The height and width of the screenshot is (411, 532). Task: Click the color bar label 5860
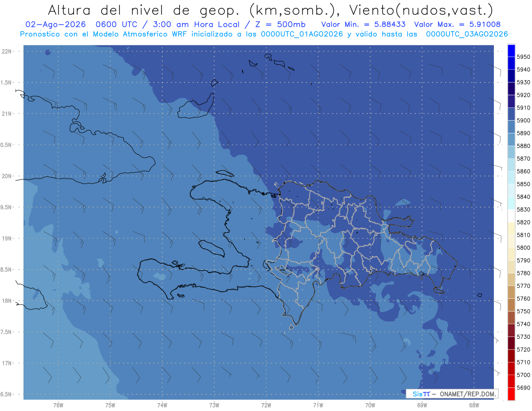(x=524, y=171)
